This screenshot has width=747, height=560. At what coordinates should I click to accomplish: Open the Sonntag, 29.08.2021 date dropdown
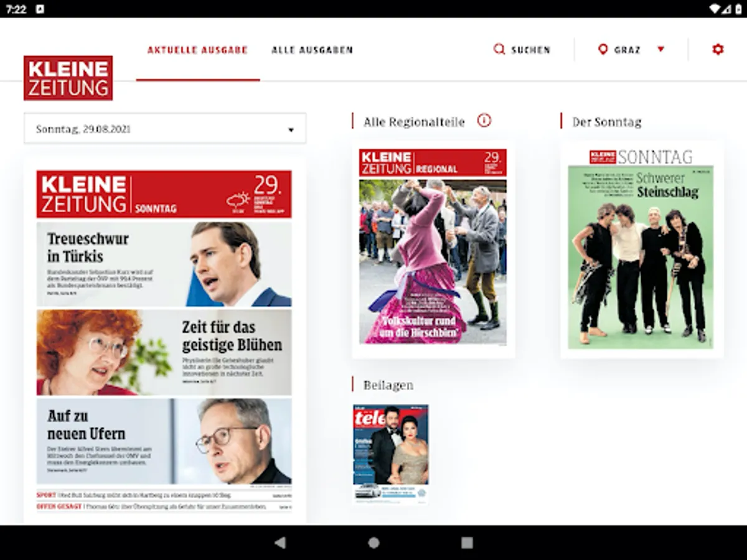(165, 129)
